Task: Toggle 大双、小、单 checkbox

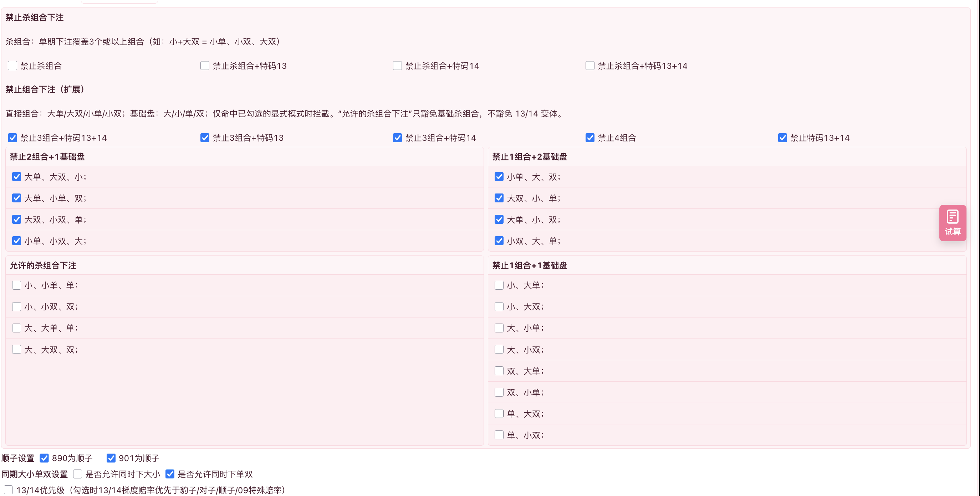Action: (499, 198)
